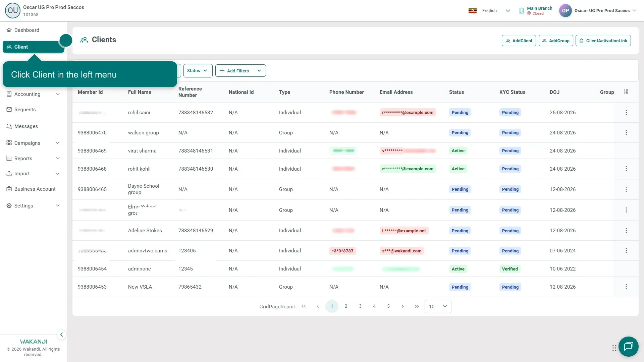Click the Active status of rohit kohli

(458, 169)
